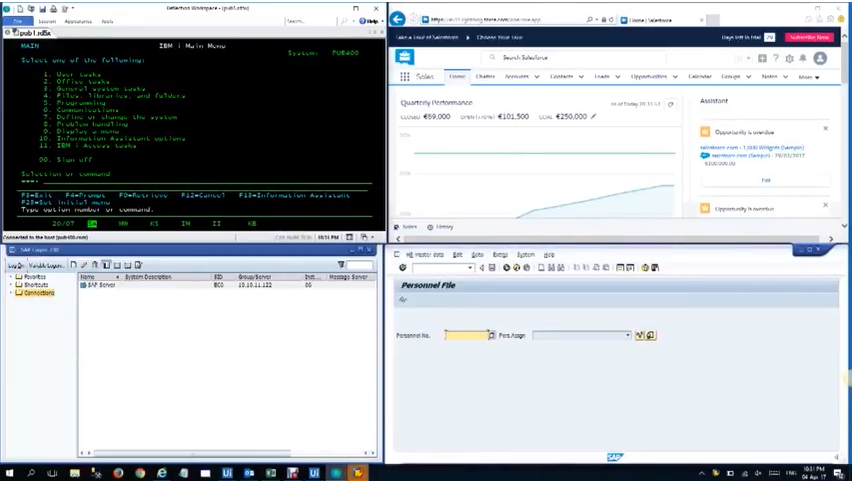This screenshot has height=481, width=852.
Task: Dismiss the first Opportunity is overdue card
Action: coord(825,129)
